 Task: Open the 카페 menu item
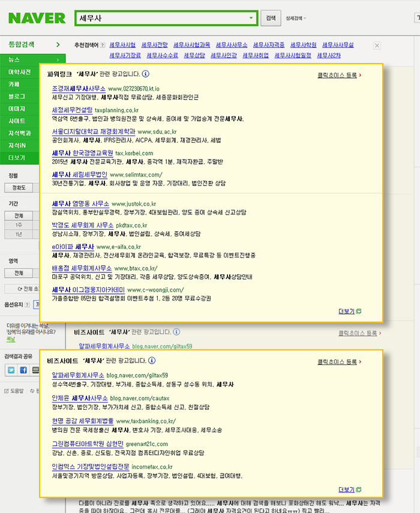(x=14, y=84)
